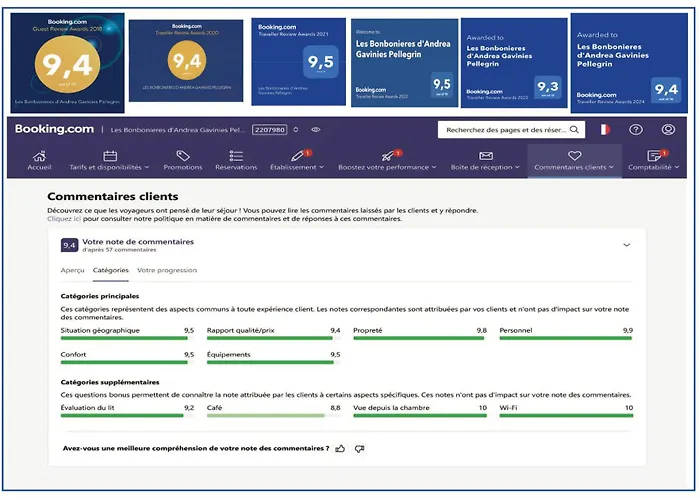700x500 pixels.
Task: Click the search magnifier icon
Action: click(575, 129)
